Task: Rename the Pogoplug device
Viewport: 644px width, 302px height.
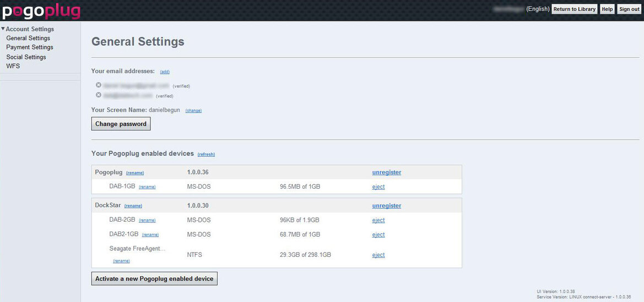Action: (135, 173)
